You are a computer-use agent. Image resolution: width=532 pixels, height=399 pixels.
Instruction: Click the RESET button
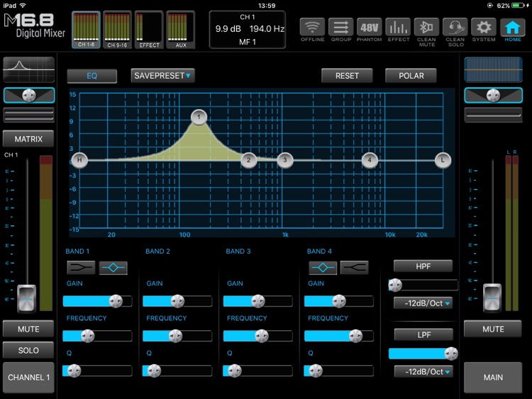click(x=347, y=76)
